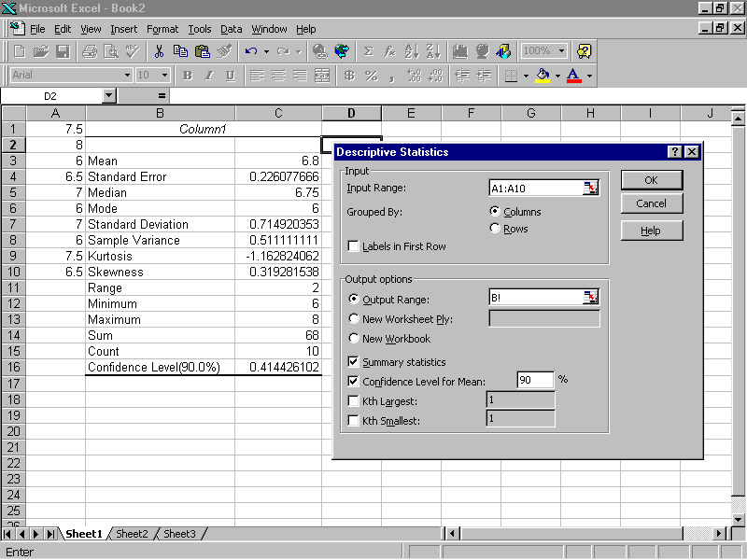
Task: Open the Paste Function tool
Action: (389, 51)
